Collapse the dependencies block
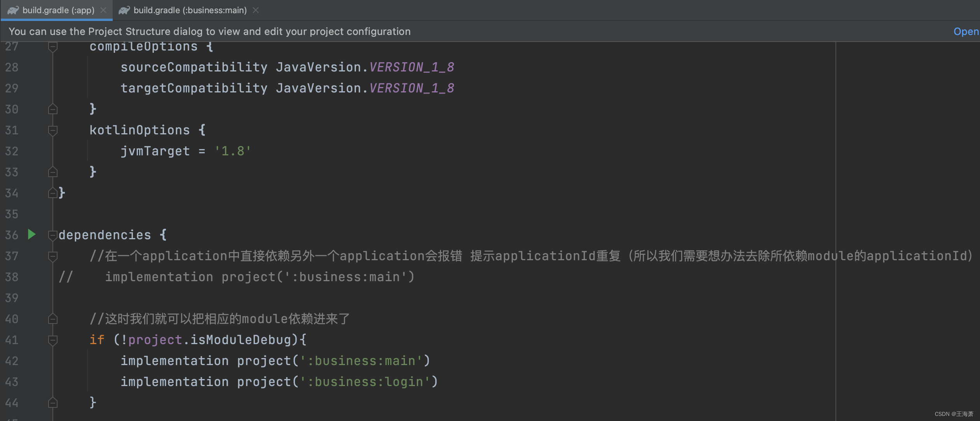The width and height of the screenshot is (980, 421). [x=53, y=234]
